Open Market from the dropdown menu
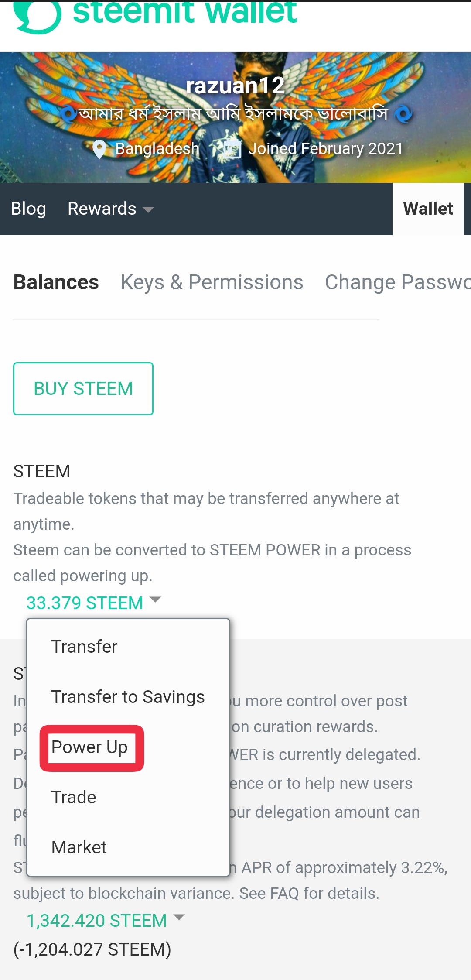 click(x=79, y=847)
